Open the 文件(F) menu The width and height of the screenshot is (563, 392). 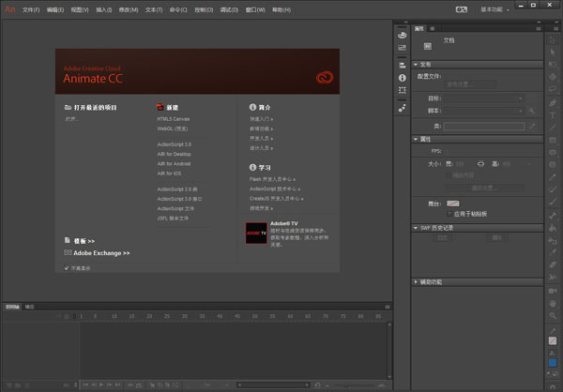(31, 10)
